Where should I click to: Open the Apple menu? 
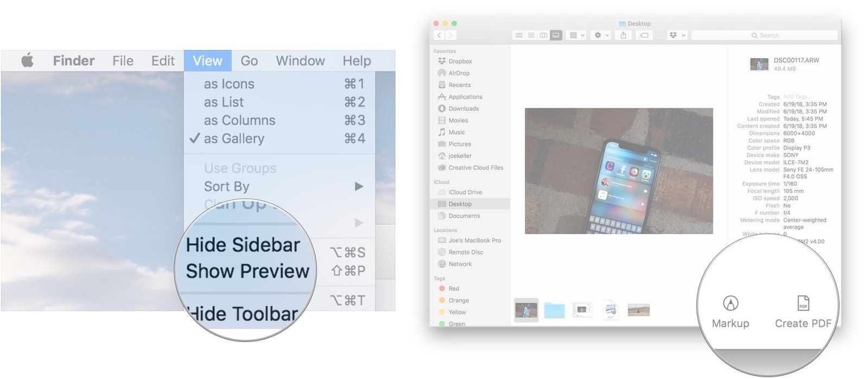click(27, 61)
